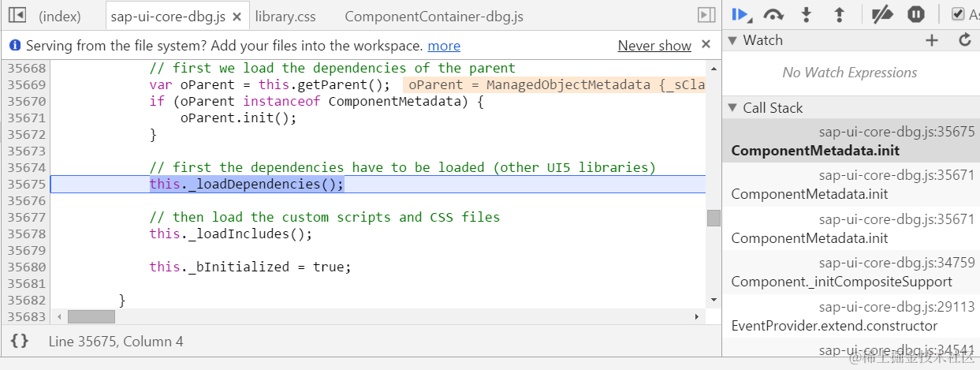This screenshot has width=980, height=370.
Task: Step over next function call
Action: click(x=773, y=14)
